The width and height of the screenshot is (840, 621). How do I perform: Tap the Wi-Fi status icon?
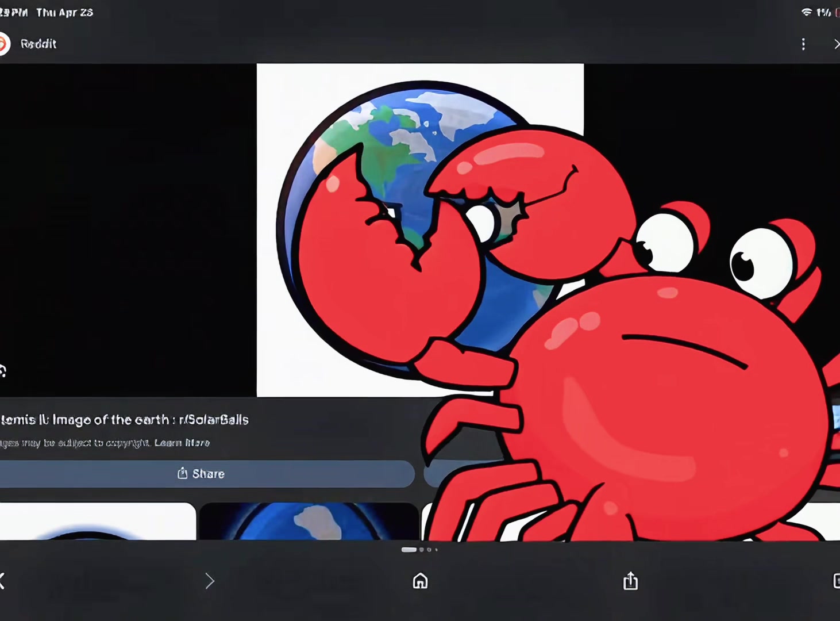[807, 12]
